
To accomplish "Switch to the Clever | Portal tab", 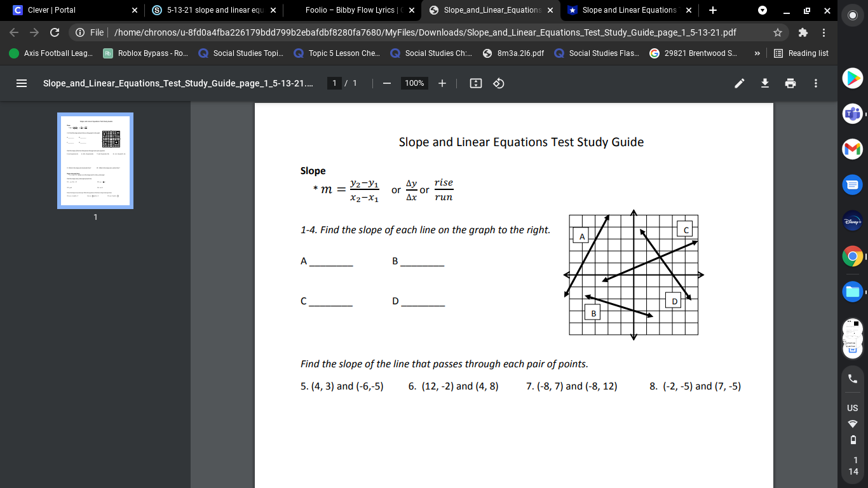I will click(x=70, y=10).
